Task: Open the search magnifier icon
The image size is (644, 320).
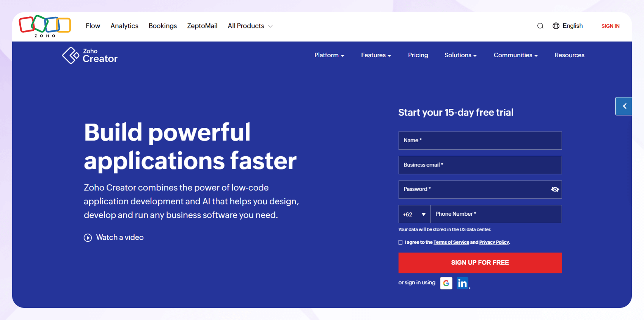Action: click(540, 26)
